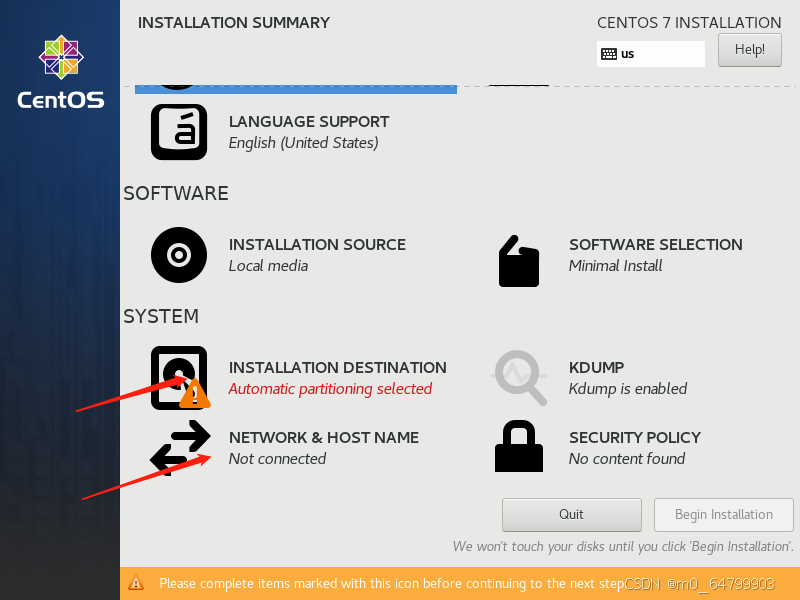Click the Security Policy padlock icon
This screenshot has width=800, height=600.
pos(519,446)
